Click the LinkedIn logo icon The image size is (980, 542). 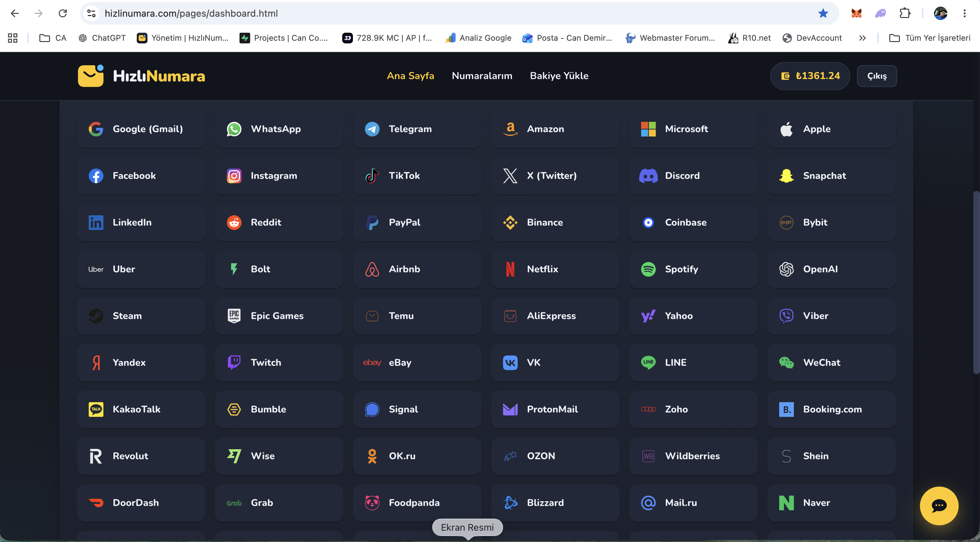[x=96, y=223]
